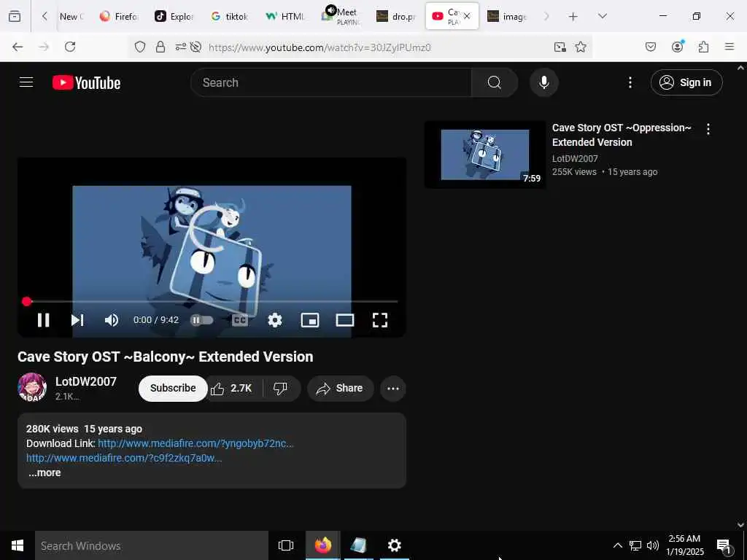747x560 pixels.
Task: Click the YouTube search magnifier button
Action: pos(494,82)
